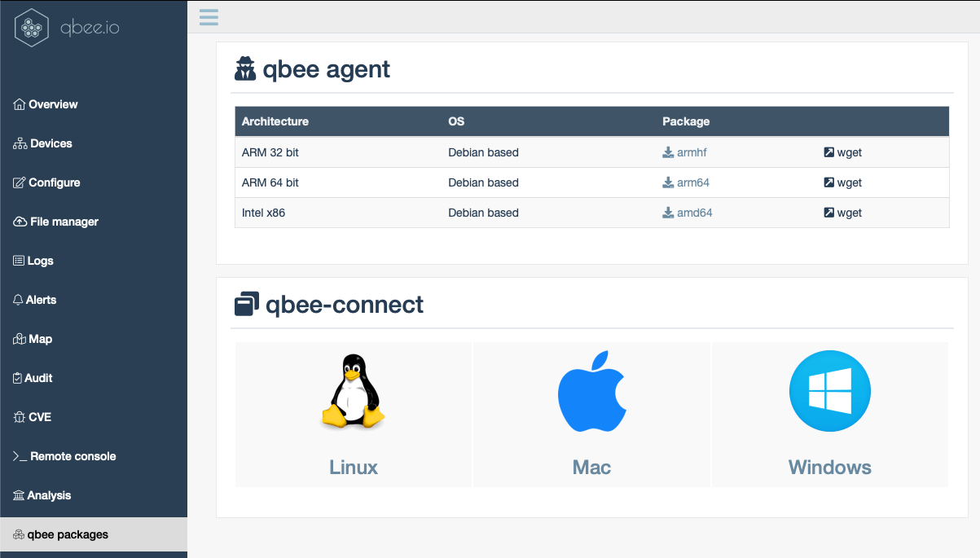This screenshot has width=980, height=558.
Task: Click the Alerts bell icon
Action: tap(18, 300)
